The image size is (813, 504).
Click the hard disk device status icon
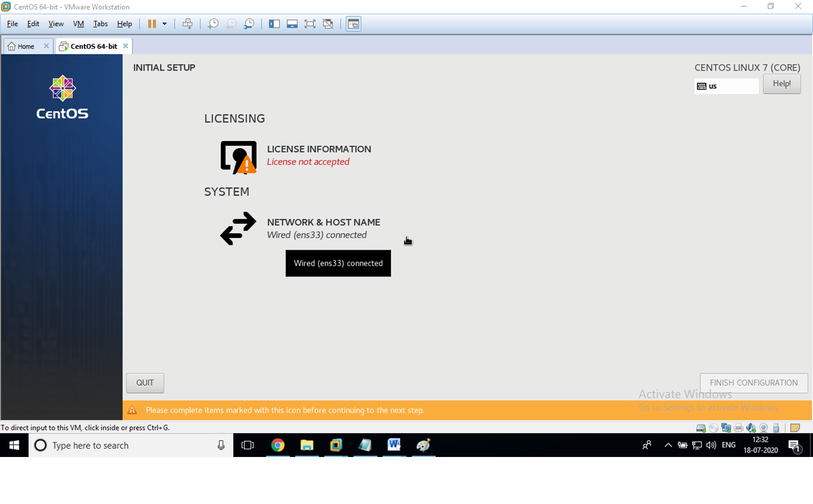tap(700, 428)
